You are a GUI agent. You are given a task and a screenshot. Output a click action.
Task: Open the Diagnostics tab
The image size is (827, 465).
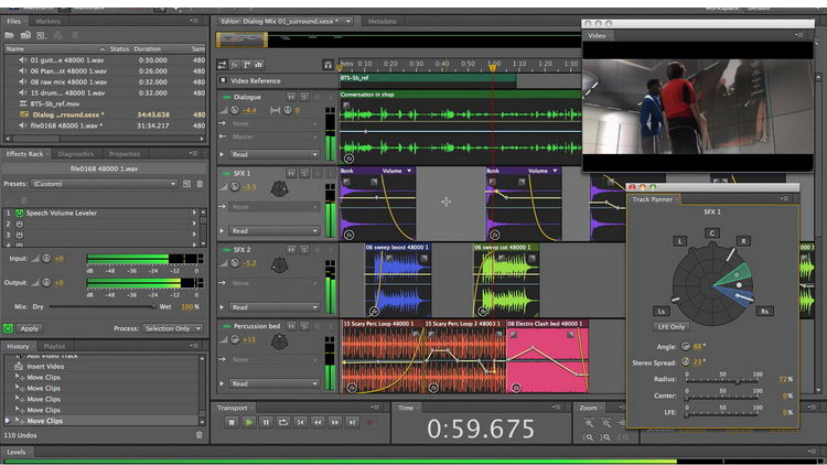coord(76,154)
